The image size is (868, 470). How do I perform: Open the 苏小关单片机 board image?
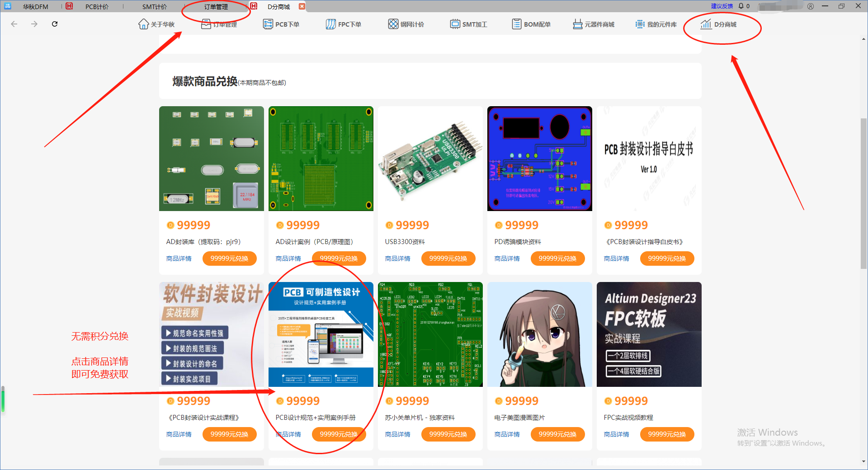click(x=430, y=334)
